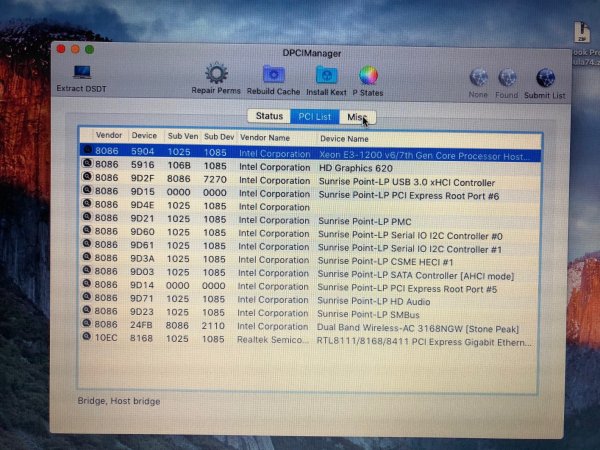Select Sunrise Point-LP HD Audio entry

pyautogui.click(x=373, y=302)
